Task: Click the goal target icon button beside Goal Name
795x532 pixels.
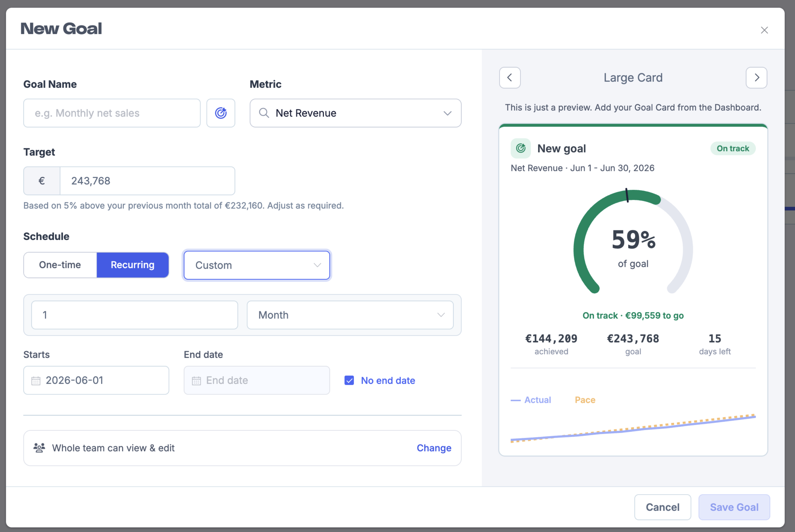Action: [220, 113]
